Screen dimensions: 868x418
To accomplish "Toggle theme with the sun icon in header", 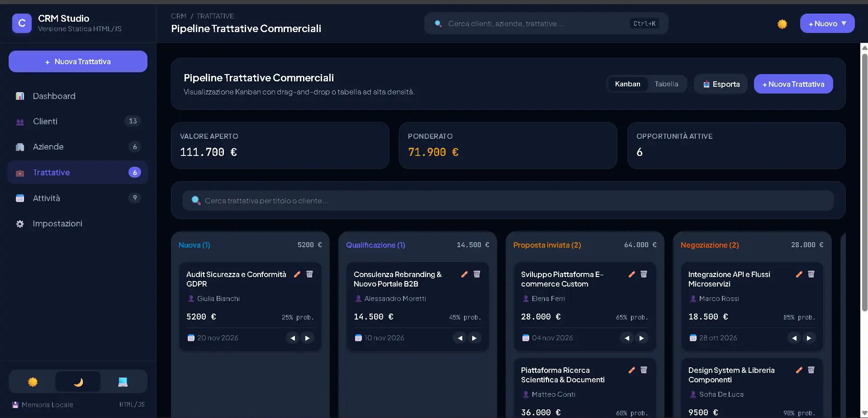I will [x=782, y=24].
